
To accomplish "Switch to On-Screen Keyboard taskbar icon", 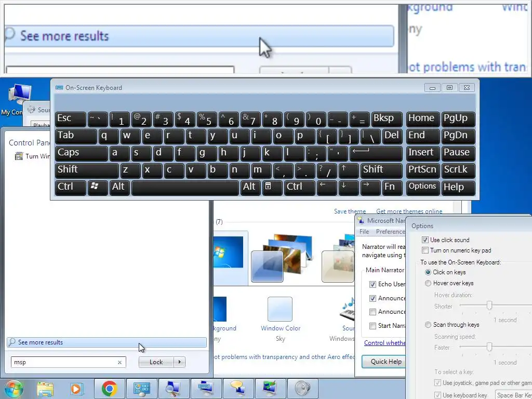I will point(206,389).
